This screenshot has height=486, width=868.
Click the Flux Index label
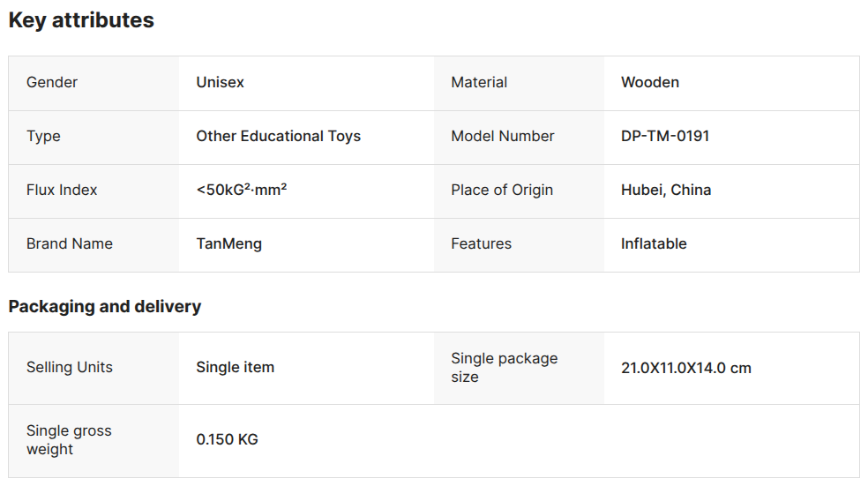[x=62, y=190]
